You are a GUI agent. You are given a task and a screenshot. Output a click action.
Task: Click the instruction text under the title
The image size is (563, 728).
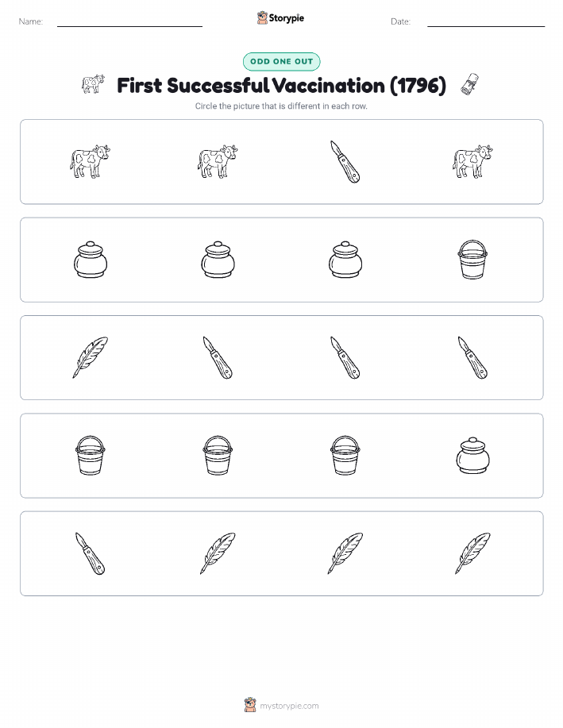(x=281, y=106)
